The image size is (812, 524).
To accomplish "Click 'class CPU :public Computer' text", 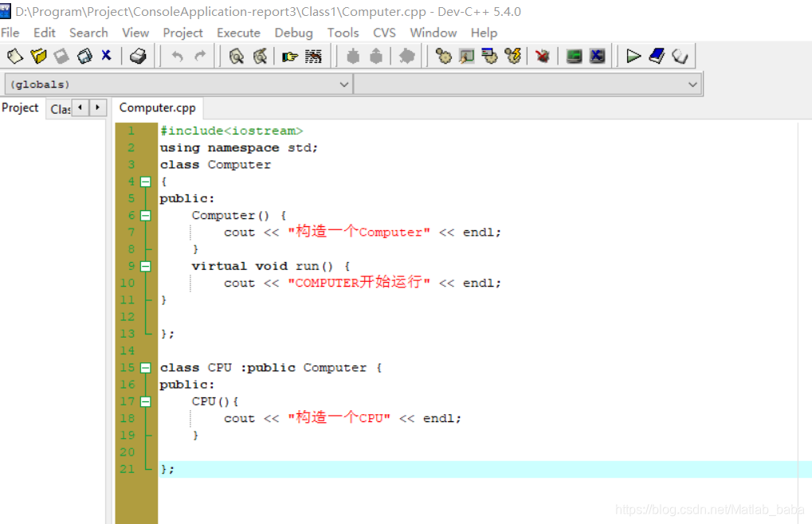I will click(263, 368).
